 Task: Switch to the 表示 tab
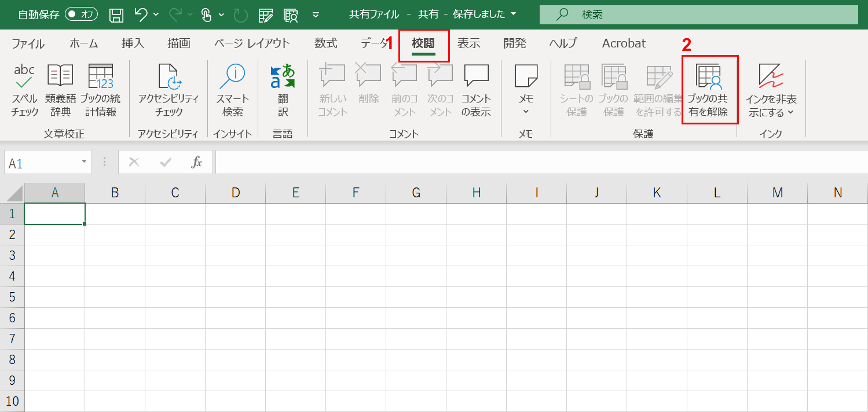click(469, 43)
